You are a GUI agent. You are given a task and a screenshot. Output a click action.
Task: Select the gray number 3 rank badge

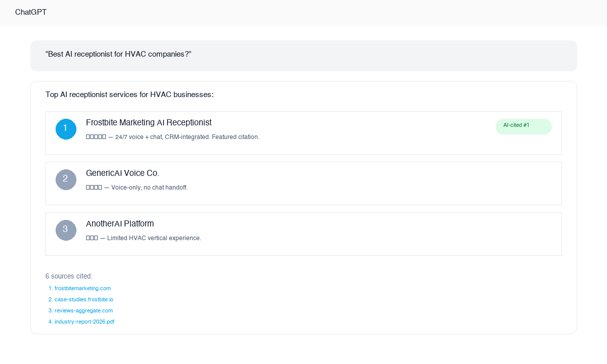(66, 230)
